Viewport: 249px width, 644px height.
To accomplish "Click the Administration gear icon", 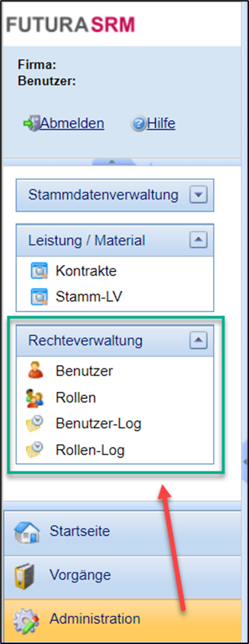I will tap(26, 620).
